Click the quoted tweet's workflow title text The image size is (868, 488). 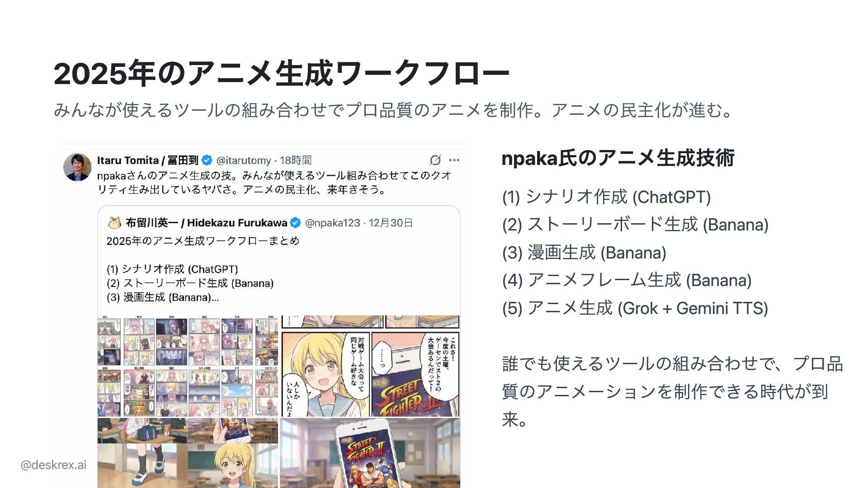coord(203,241)
